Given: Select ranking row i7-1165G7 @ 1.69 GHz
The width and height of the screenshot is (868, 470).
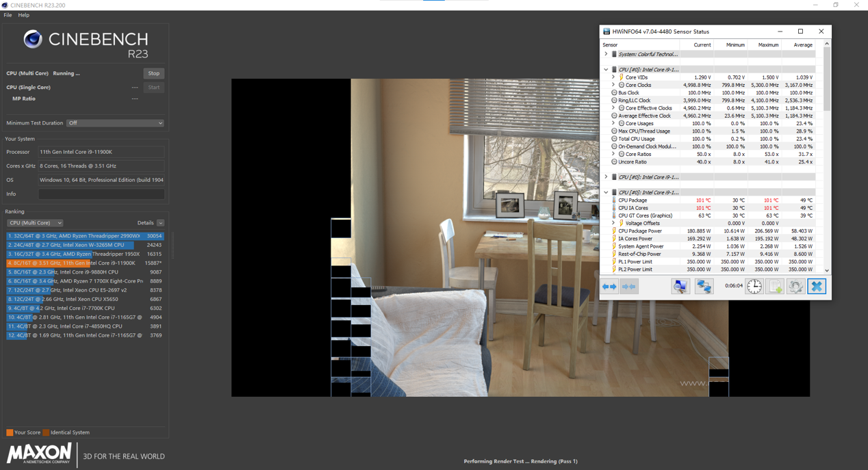Looking at the screenshot, I should (x=85, y=335).
